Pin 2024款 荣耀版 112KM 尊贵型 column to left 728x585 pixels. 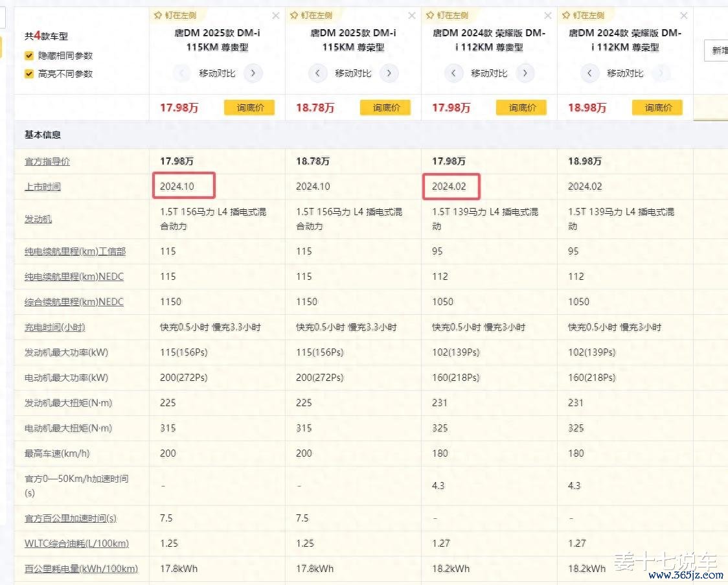click(447, 16)
